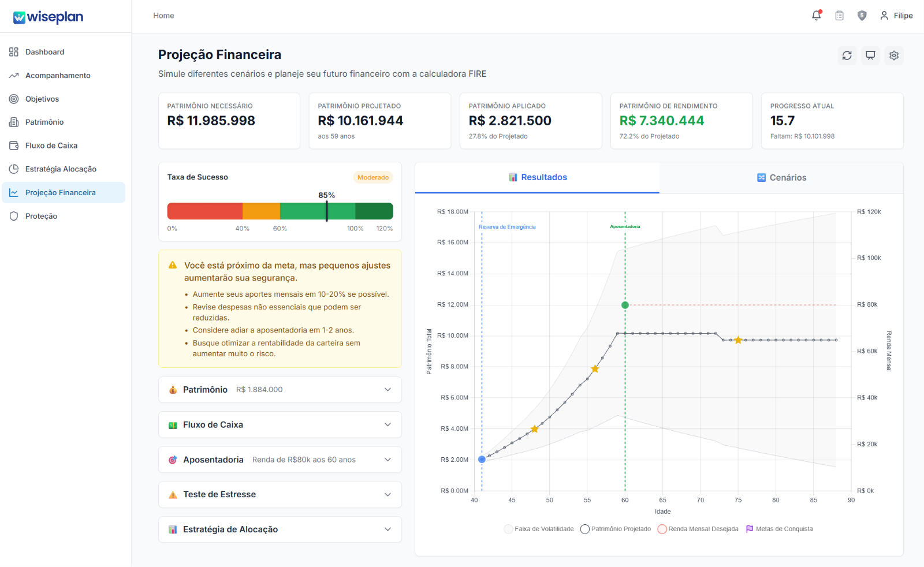The height and width of the screenshot is (567, 924).
Task: Click the Taxa de Sucesso gauge bar
Action: tap(280, 211)
